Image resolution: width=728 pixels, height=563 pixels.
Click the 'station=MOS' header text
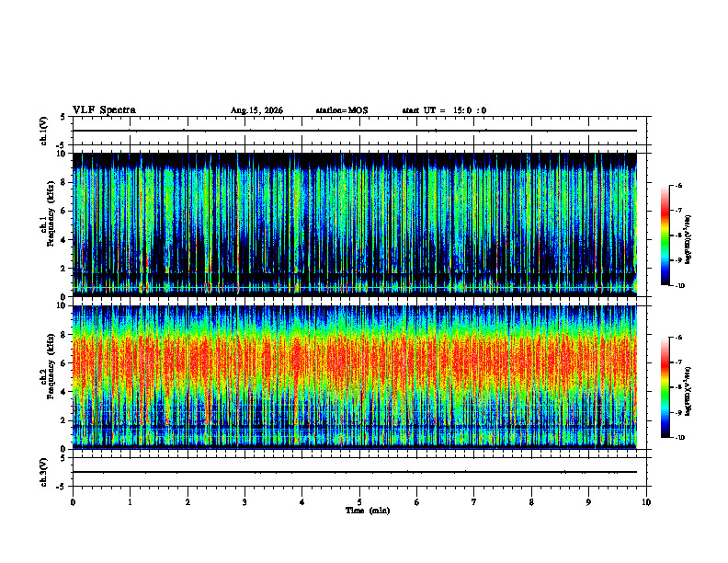tap(342, 110)
